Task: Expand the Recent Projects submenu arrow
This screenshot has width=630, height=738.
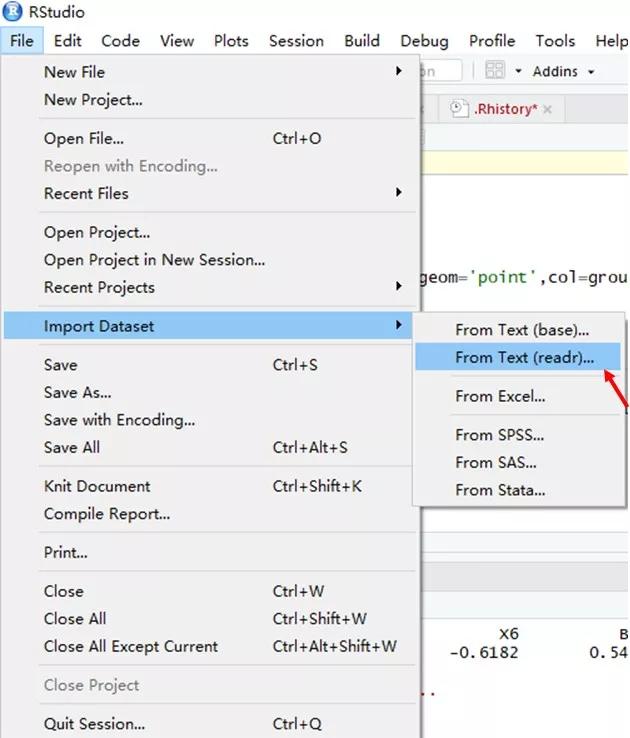Action: point(398,287)
